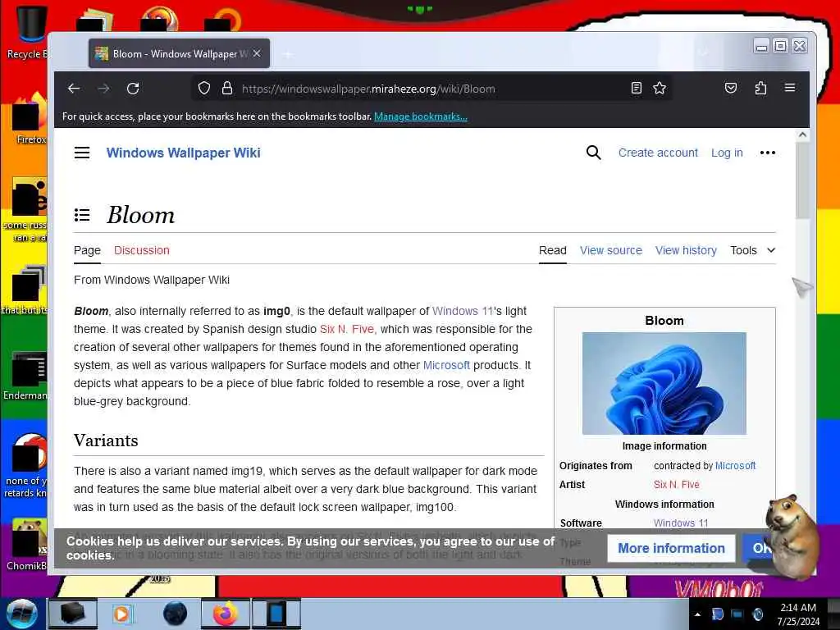Open the ChomikB desktop icon
The image size is (840, 630).
pyautogui.click(x=25, y=545)
